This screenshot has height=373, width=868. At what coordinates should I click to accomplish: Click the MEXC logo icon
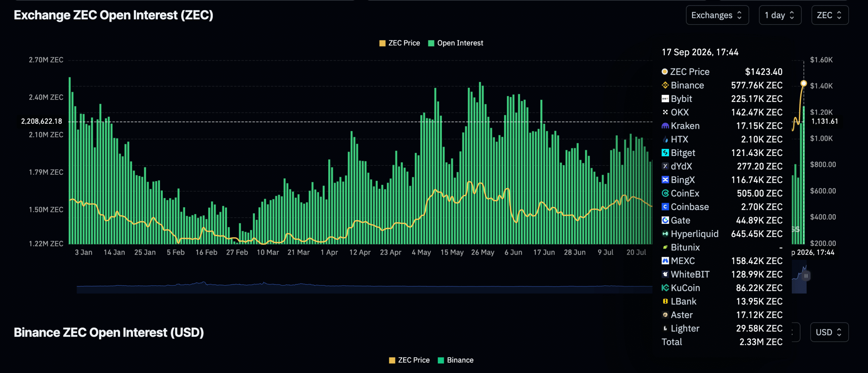pyautogui.click(x=665, y=261)
